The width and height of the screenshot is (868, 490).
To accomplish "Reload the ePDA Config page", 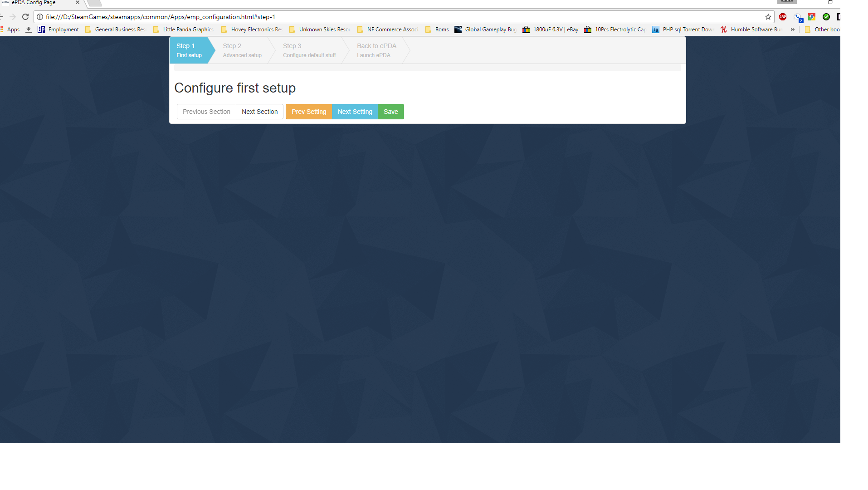I will point(25,17).
